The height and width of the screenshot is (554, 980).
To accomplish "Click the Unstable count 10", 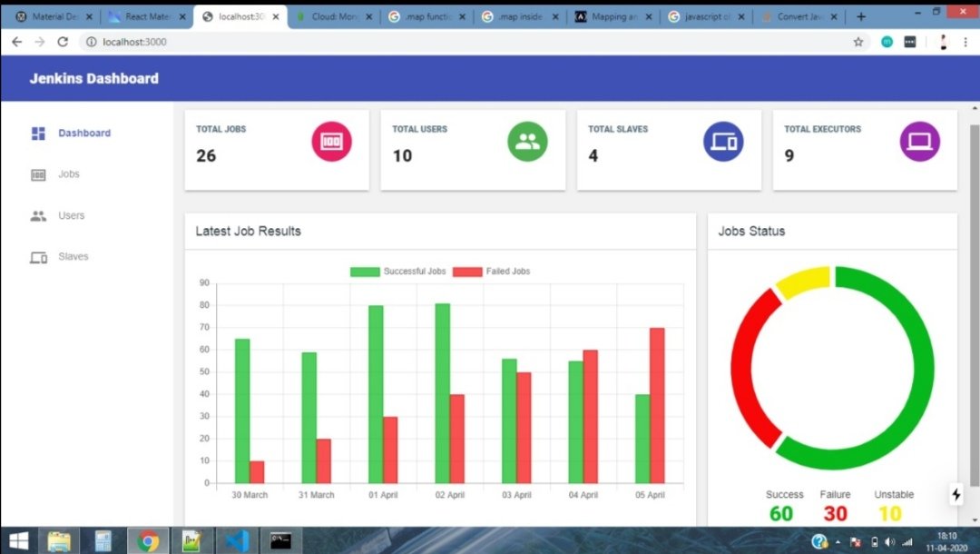I will (890, 514).
